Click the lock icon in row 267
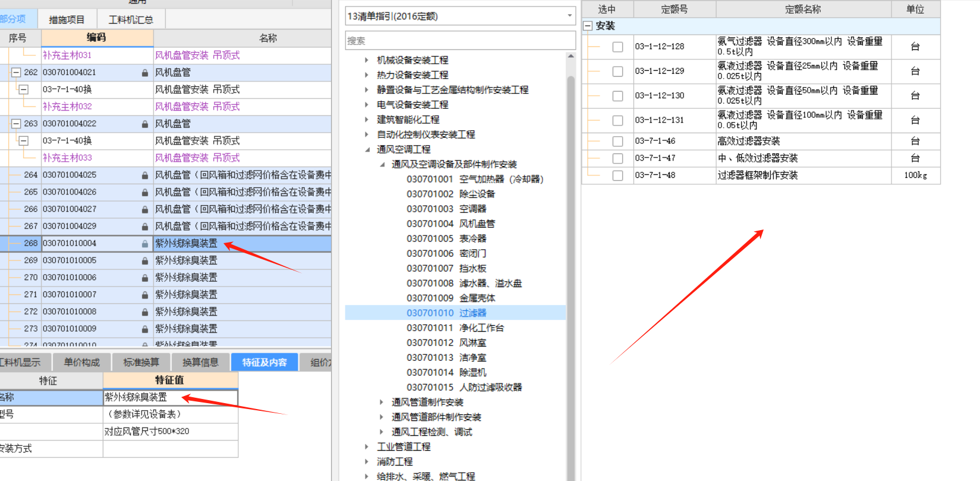980x481 pixels. (144, 227)
